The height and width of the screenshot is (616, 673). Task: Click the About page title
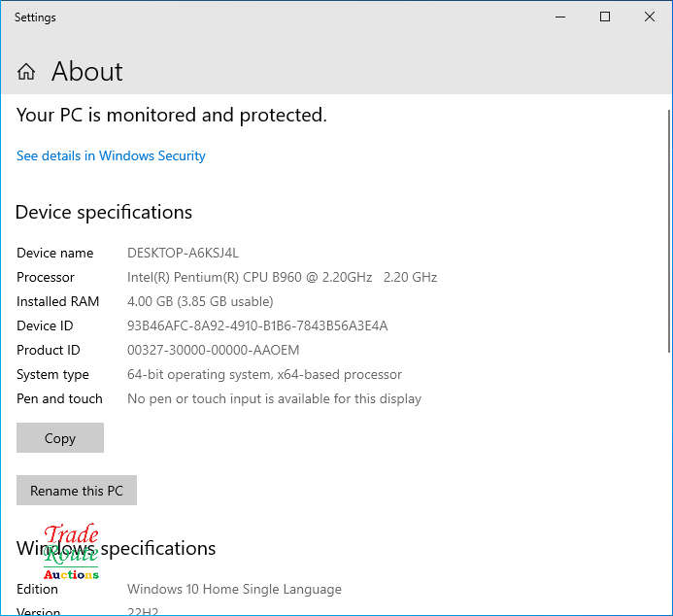pos(87,71)
